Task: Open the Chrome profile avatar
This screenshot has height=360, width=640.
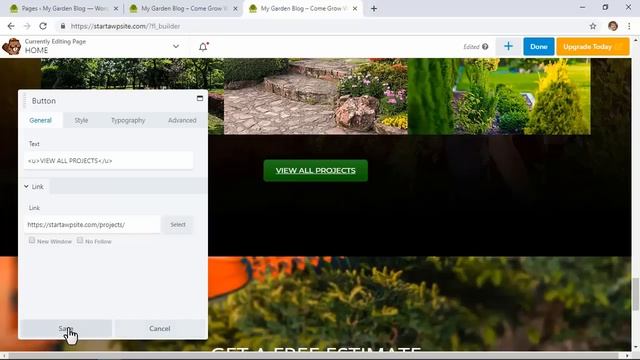Action: point(613,26)
